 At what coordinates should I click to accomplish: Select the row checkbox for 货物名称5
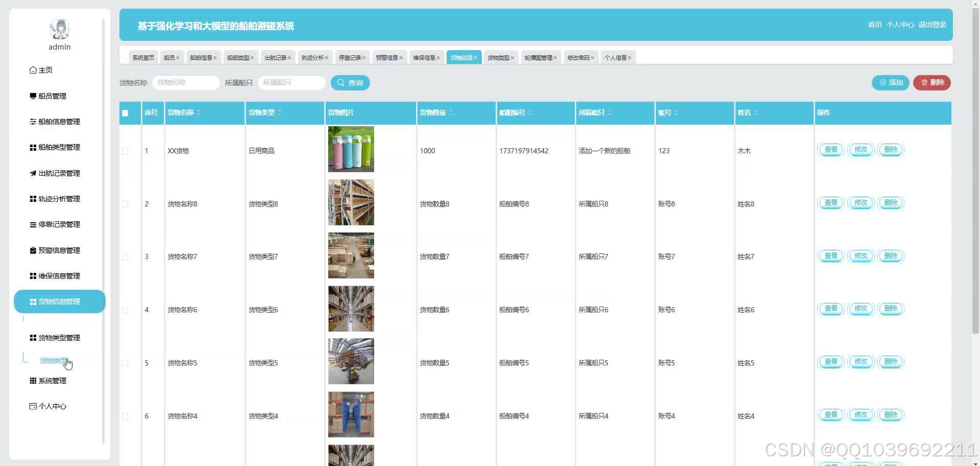(125, 363)
